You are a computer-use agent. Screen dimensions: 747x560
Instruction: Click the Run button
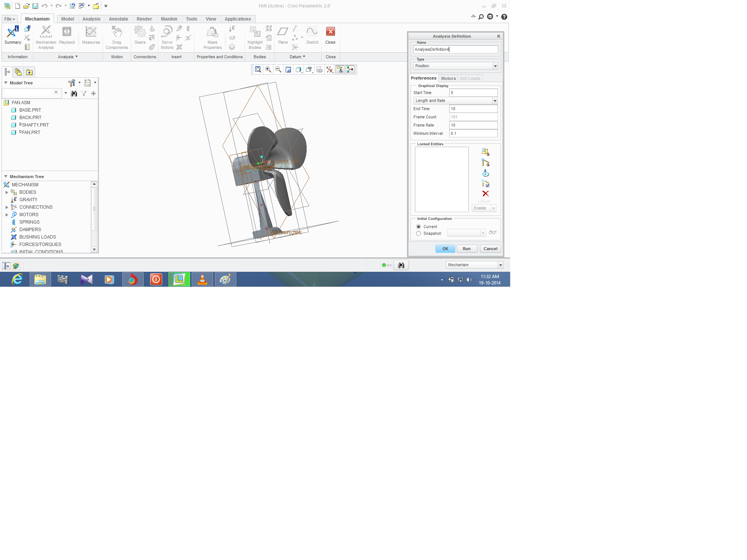point(467,249)
